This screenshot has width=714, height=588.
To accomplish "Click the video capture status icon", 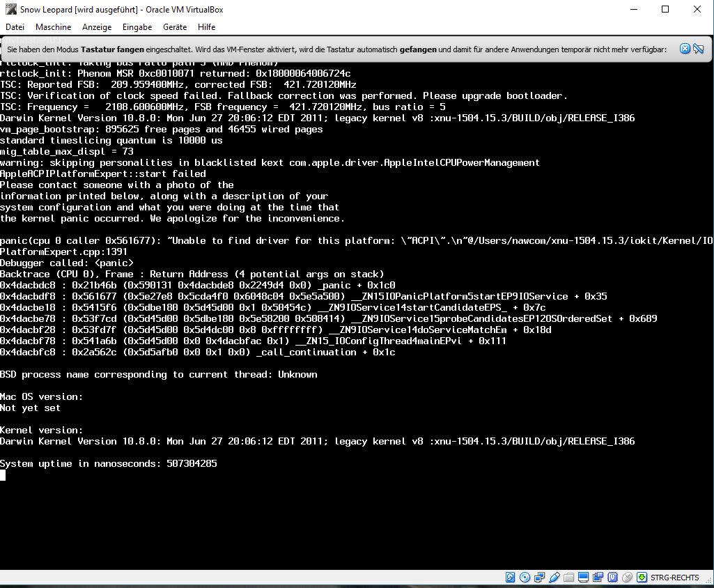I will point(598,578).
